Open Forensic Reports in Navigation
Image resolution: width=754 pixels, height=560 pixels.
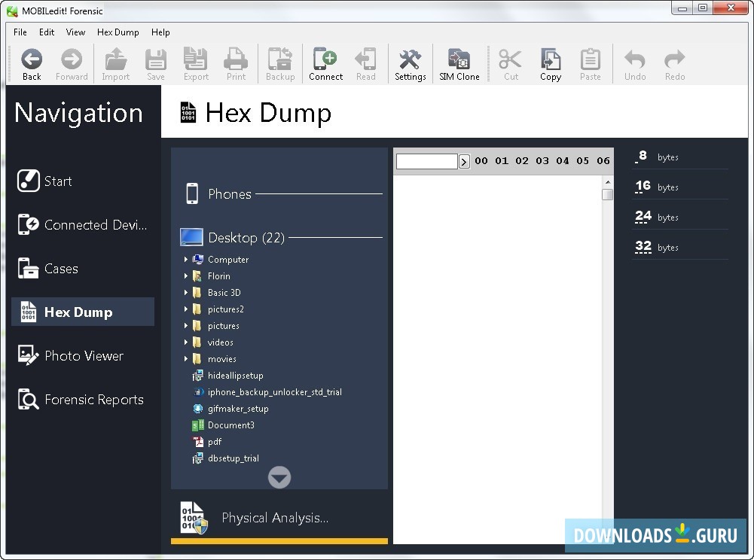[83, 400]
